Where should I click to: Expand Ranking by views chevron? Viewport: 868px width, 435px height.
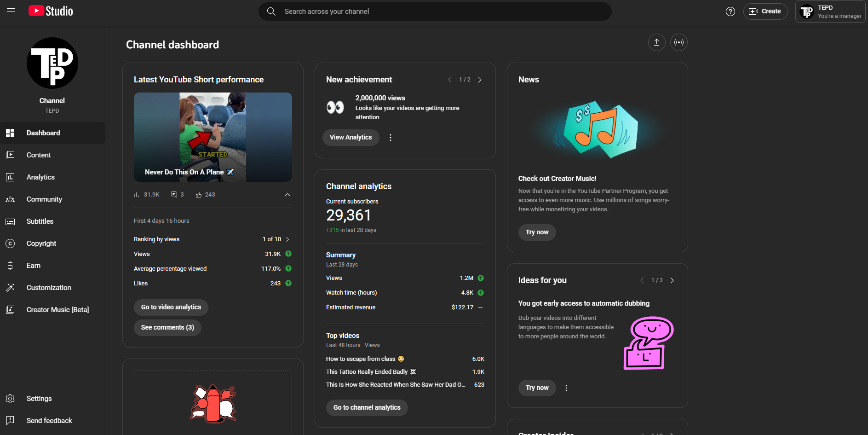[287, 239]
